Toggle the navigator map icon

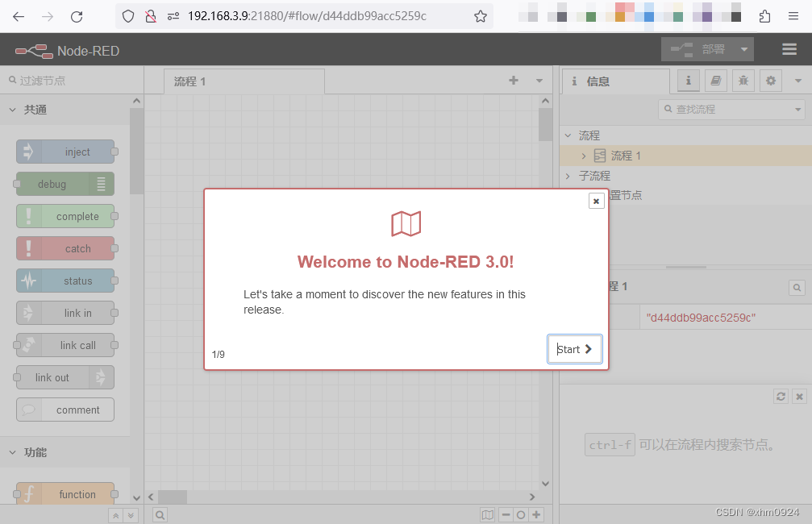[x=488, y=514]
